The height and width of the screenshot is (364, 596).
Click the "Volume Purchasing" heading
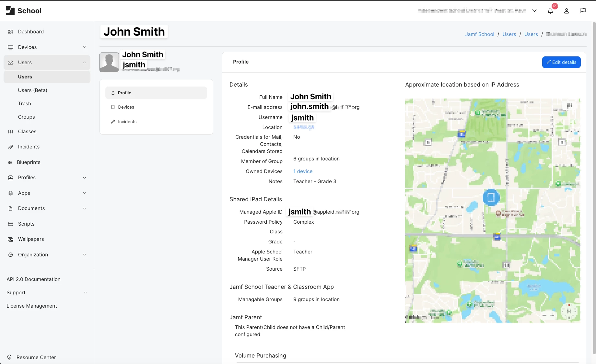point(261,356)
